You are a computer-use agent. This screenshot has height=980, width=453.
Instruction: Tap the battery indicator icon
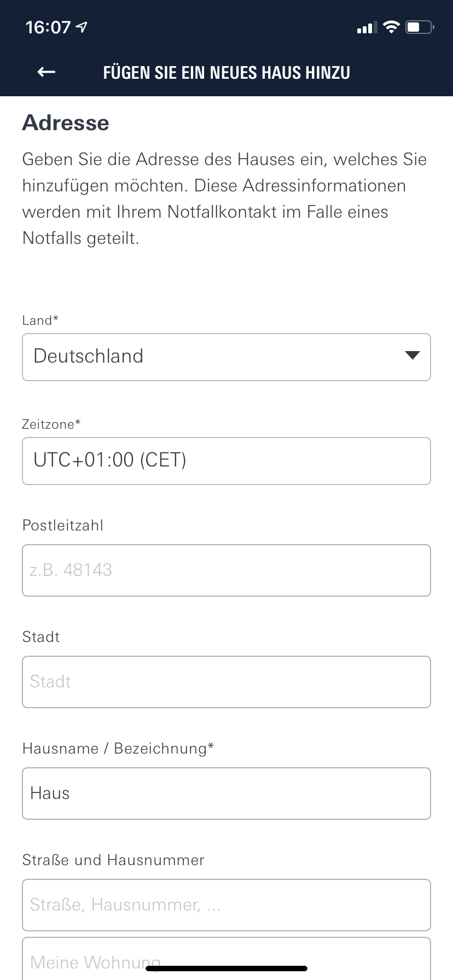coord(420,27)
